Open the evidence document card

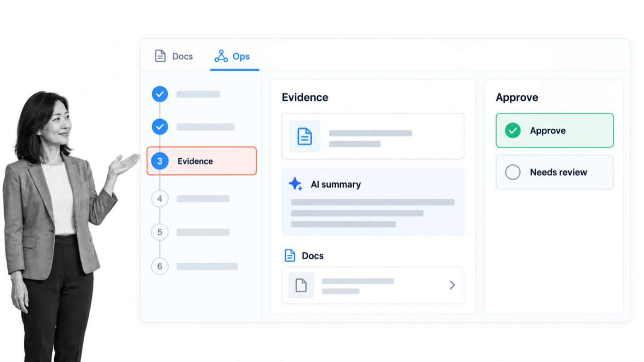click(373, 136)
